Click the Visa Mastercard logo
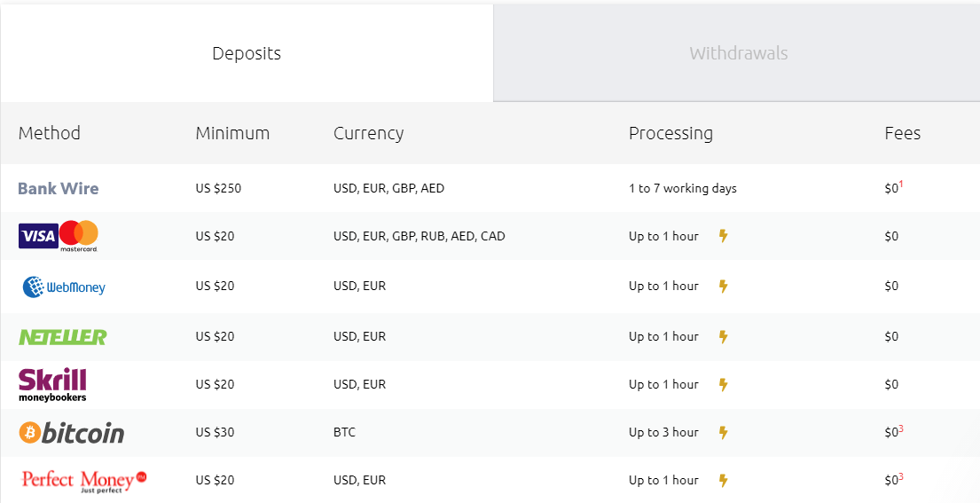980x503 pixels. pyautogui.click(x=59, y=236)
